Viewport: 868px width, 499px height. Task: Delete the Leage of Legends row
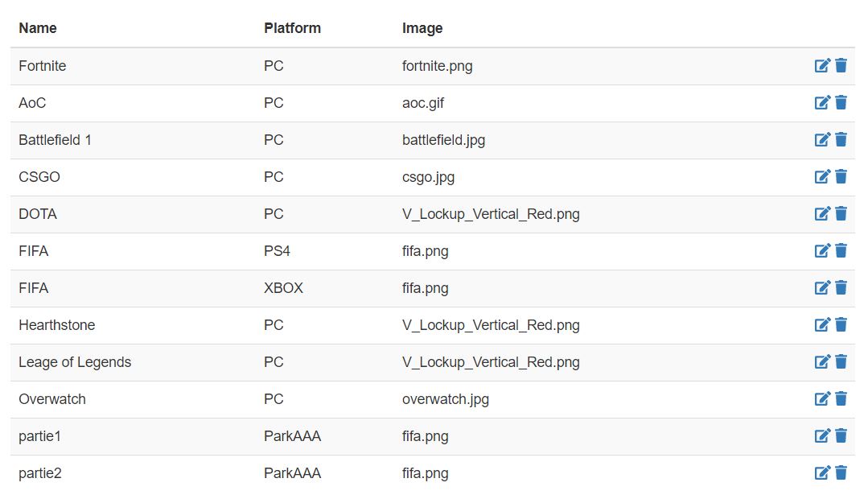coord(841,361)
